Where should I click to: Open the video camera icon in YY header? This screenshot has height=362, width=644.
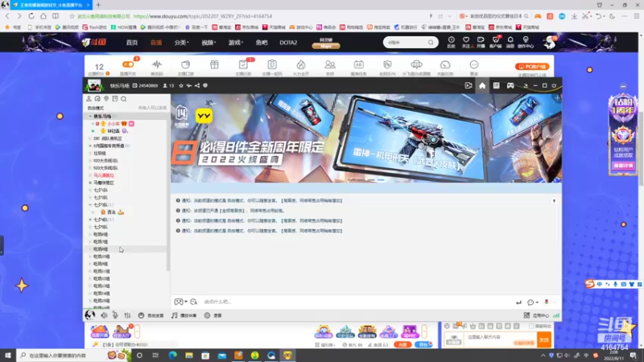click(469, 85)
